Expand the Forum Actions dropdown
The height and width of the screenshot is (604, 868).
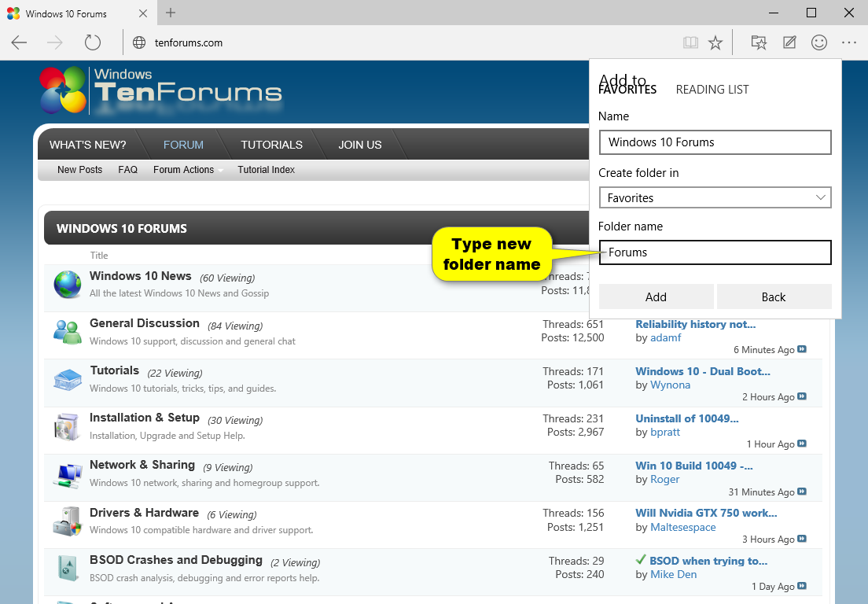188,169
